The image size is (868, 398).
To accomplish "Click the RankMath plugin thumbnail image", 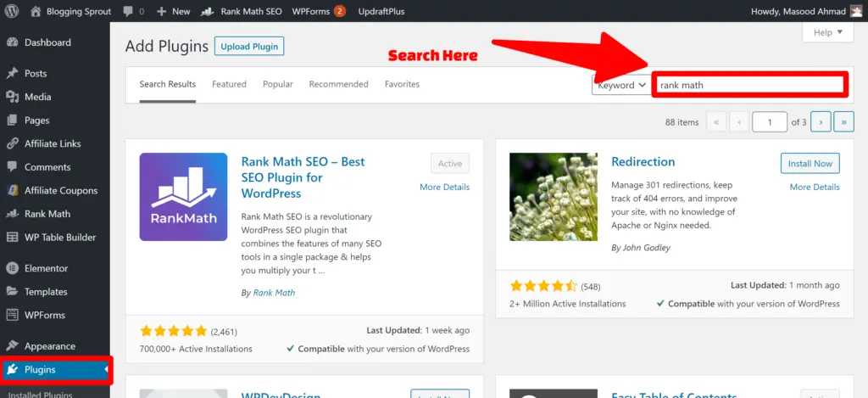I will 183,197.
